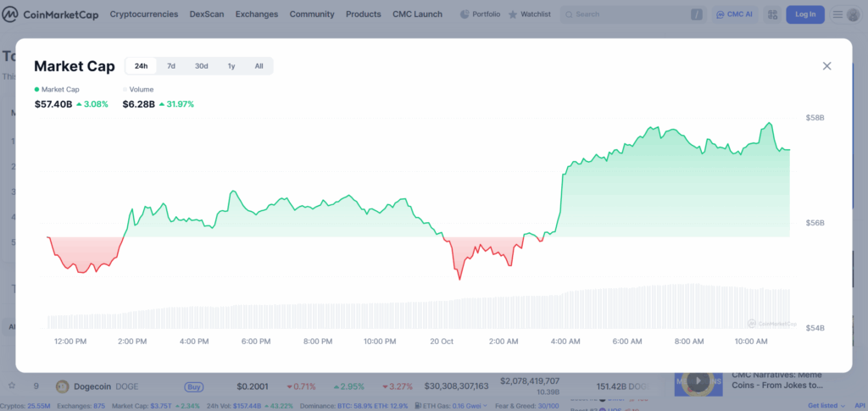Switch chart to 1y range
The height and width of the screenshot is (411, 868).
tap(231, 66)
